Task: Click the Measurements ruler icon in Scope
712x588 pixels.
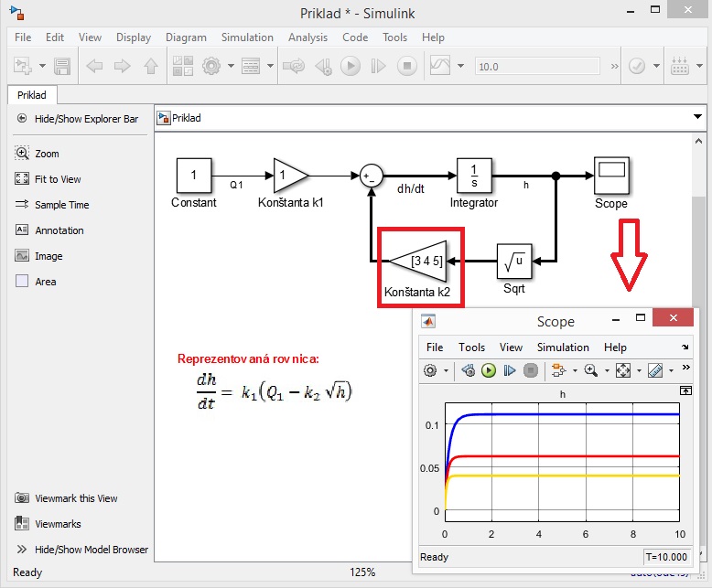Action: point(655,370)
